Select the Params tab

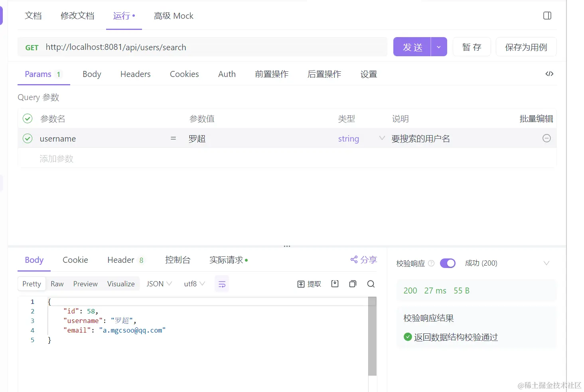pos(43,74)
